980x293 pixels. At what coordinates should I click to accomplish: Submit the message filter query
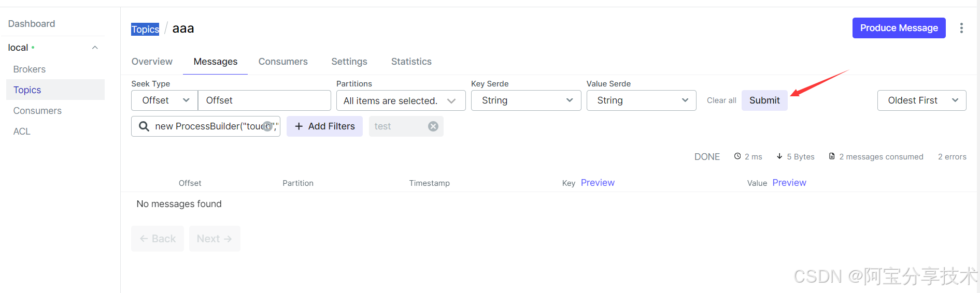coord(764,100)
